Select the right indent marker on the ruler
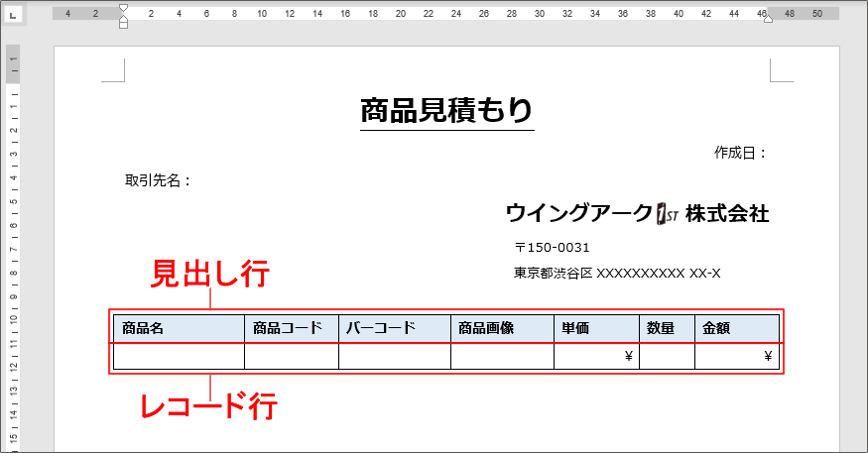The height and width of the screenshot is (453, 868). tap(769, 19)
